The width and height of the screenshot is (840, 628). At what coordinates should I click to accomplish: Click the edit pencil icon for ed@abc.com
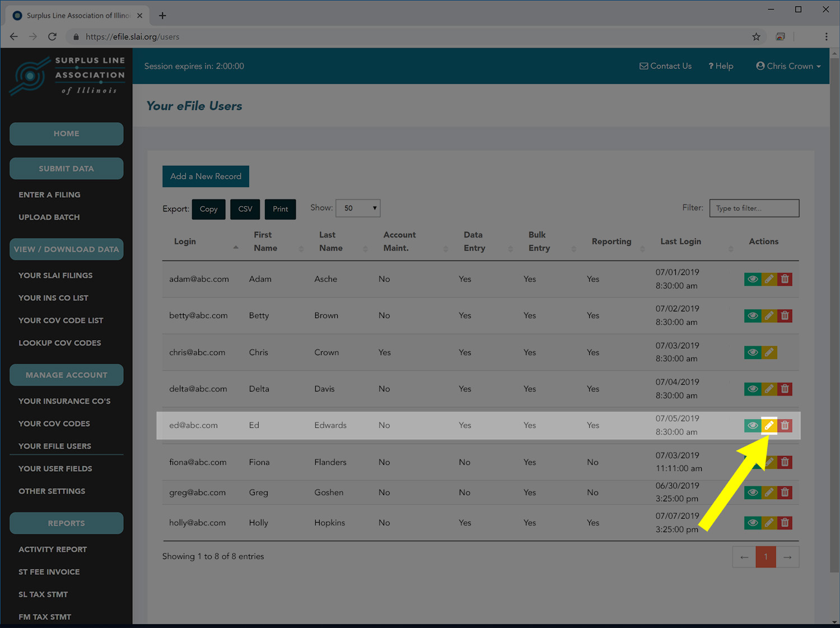coord(769,426)
